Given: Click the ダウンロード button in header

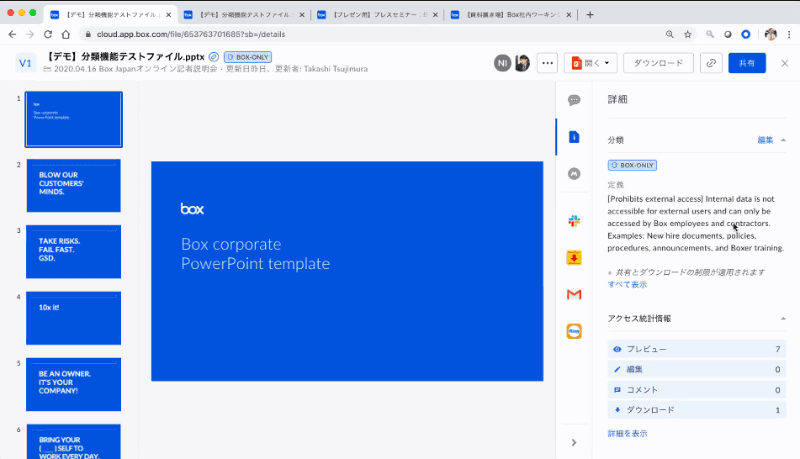Looking at the screenshot, I should click(x=658, y=63).
